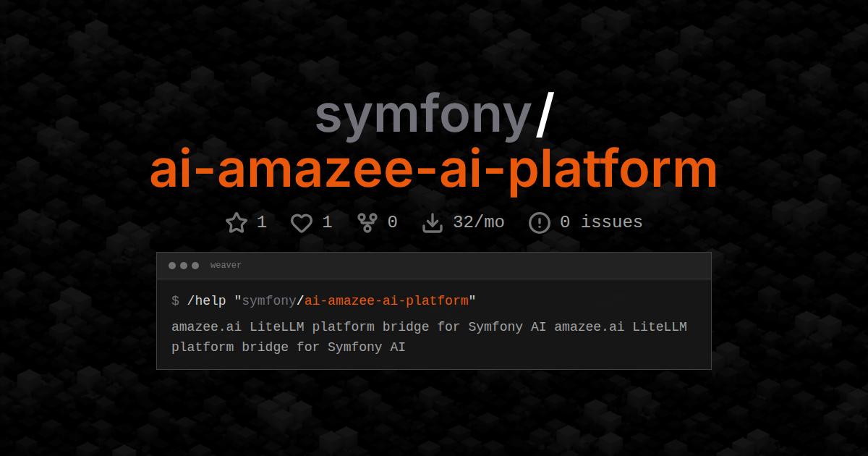868x456 pixels.
Task: Click the white slash after symfony
Action: coord(544,116)
